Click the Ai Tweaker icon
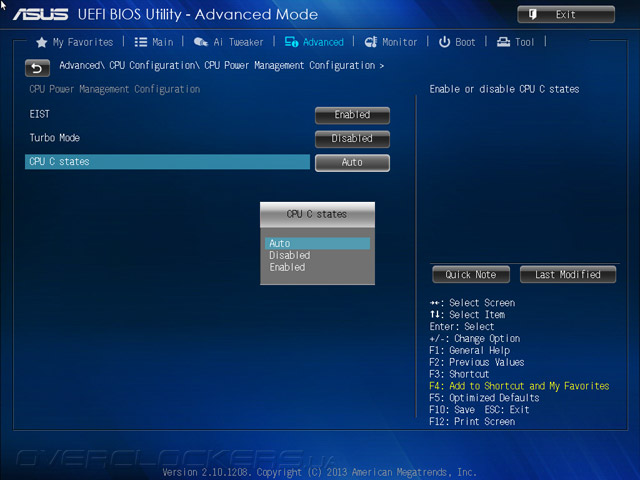 tap(200, 42)
